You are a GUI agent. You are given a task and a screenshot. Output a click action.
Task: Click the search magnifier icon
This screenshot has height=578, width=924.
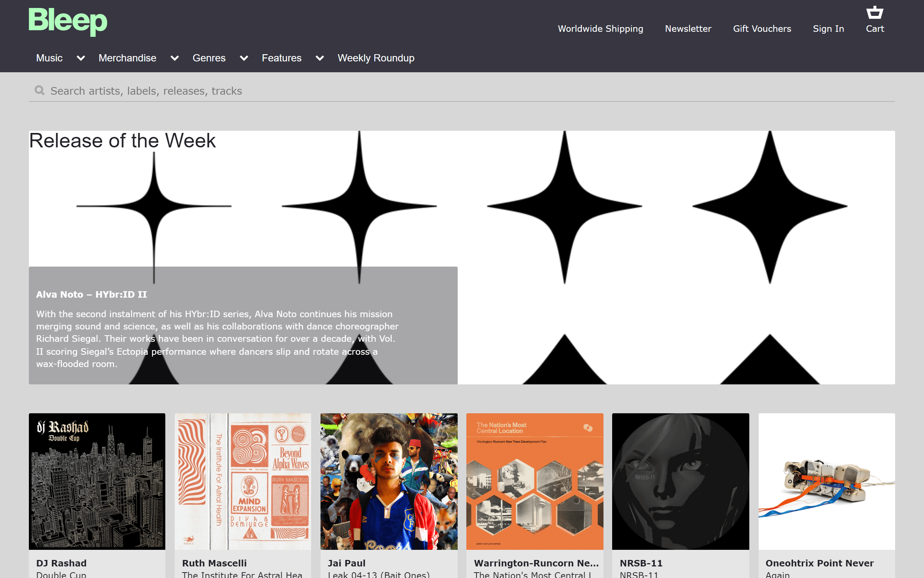[39, 91]
